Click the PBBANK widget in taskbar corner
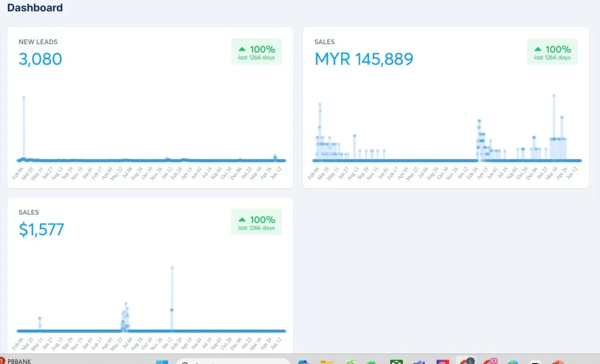Viewport: 600px width, 364px height. [15, 360]
